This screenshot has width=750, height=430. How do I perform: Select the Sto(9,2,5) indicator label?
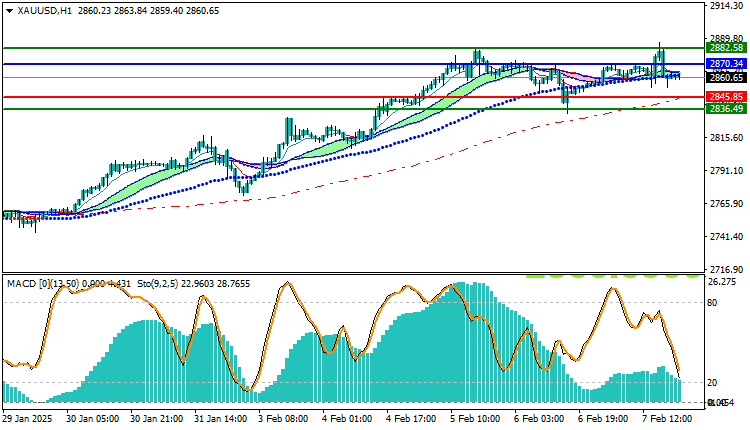click(194, 284)
